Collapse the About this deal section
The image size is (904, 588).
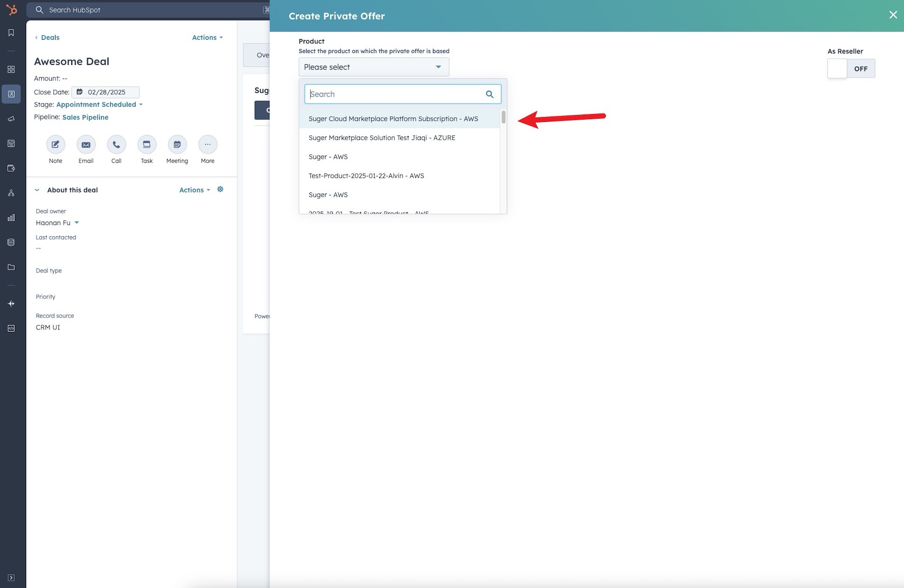(37, 190)
